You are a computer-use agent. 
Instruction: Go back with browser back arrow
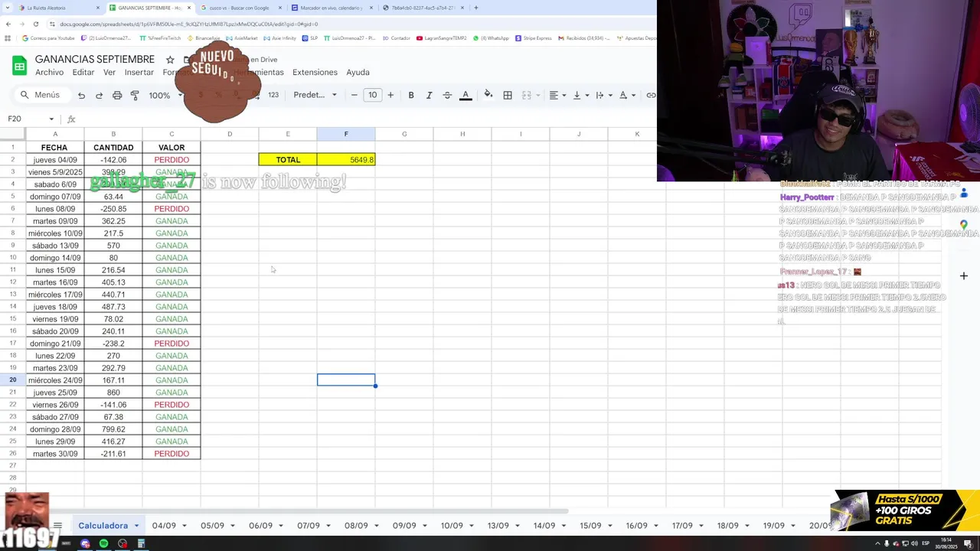click(8, 24)
